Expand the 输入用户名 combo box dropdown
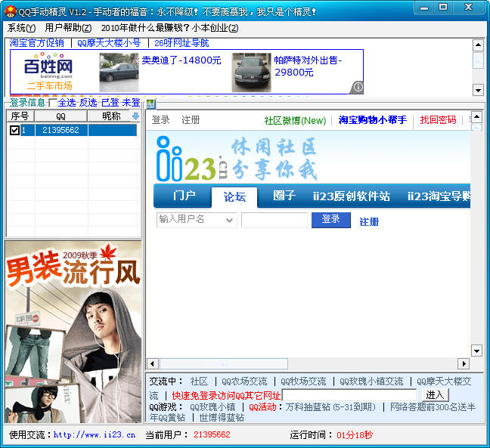The width and height of the screenshot is (490, 448). 229,220
